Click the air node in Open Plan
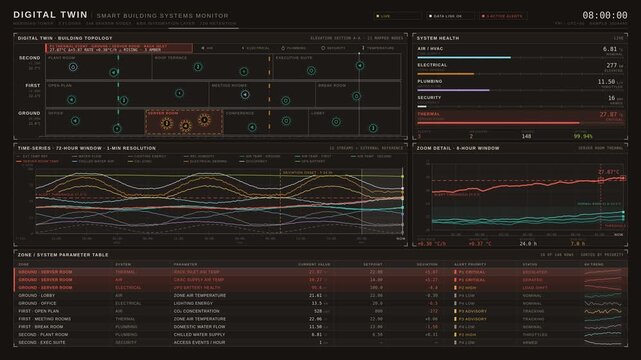This screenshot has width=641, height=360. [72, 100]
